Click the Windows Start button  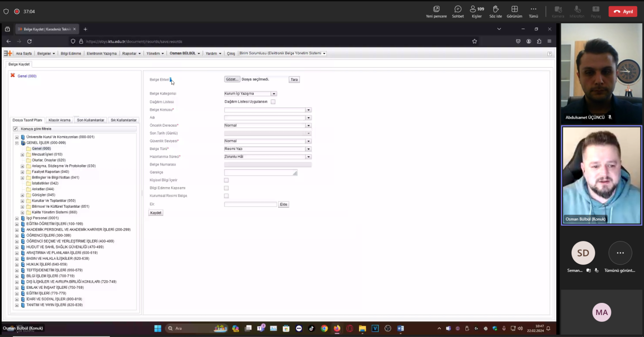(157, 328)
